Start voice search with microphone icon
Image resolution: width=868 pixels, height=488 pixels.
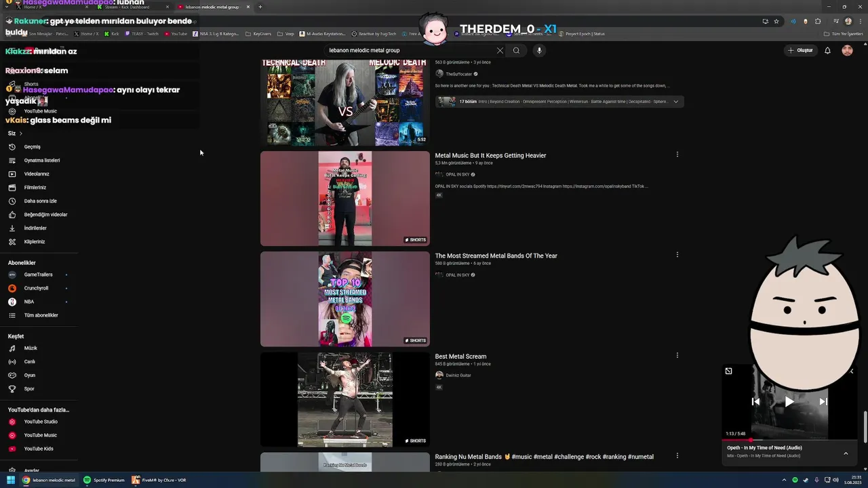click(539, 50)
